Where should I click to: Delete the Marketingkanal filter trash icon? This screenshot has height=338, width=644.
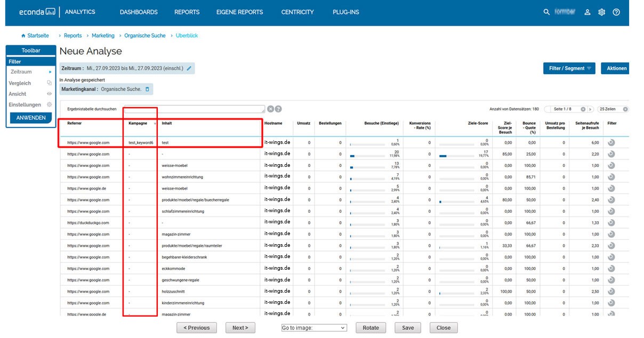click(x=148, y=89)
